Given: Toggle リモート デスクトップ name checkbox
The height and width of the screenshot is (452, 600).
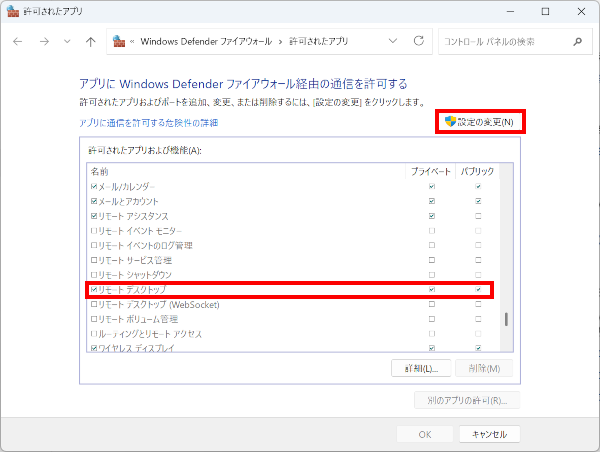Looking at the screenshot, I should pos(94,290).
